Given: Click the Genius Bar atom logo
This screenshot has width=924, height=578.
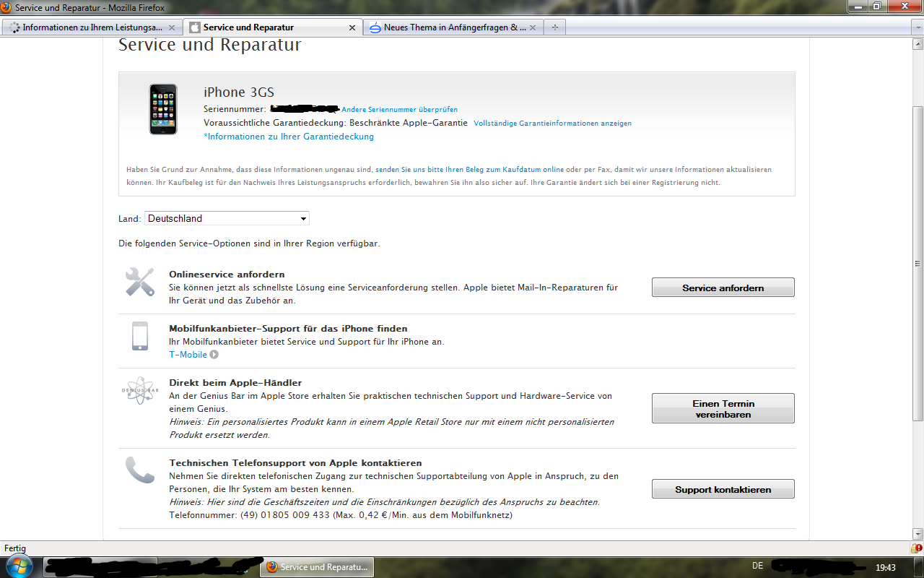Looking at the screenshot, I should point(139,390).
